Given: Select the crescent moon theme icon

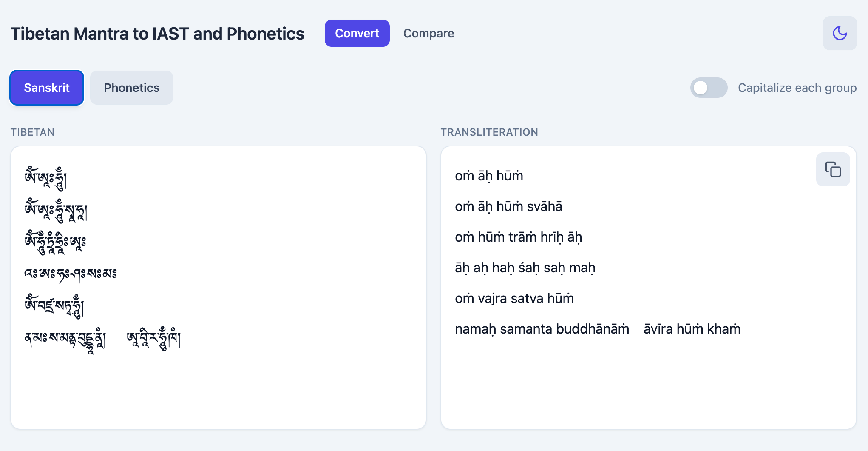Looking at the screenshot, I should 840,33.
